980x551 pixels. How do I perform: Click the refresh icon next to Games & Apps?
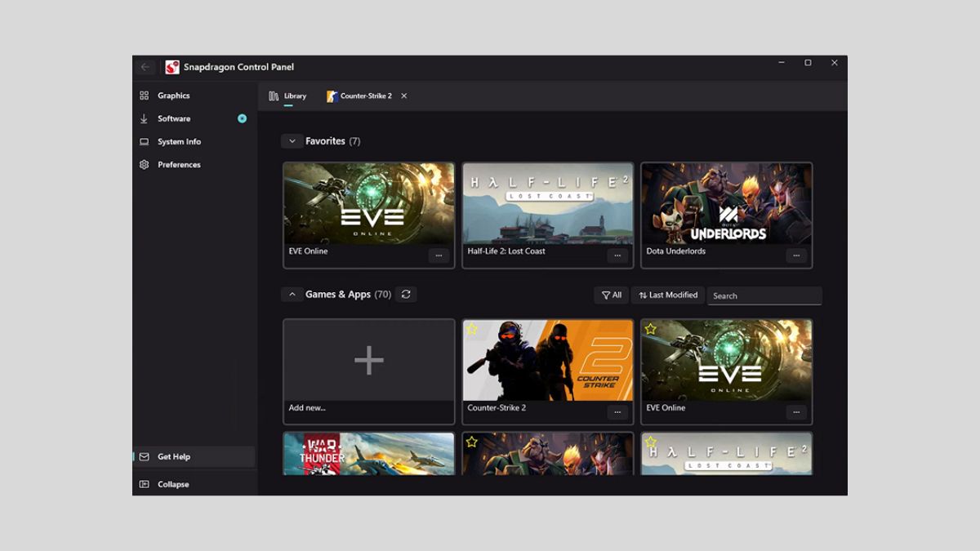[406, 295]
